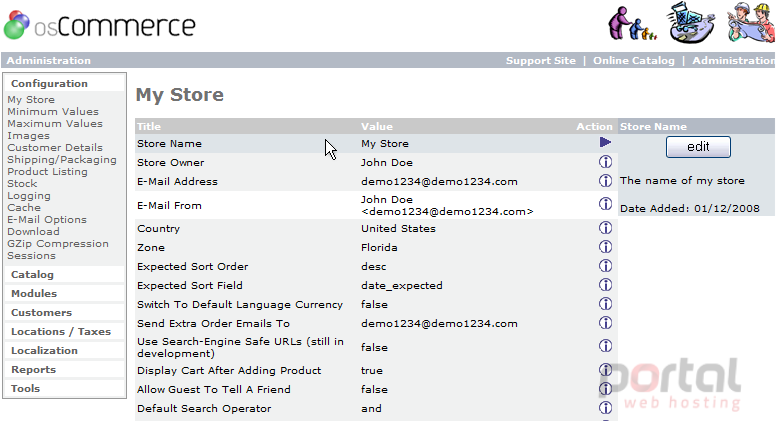The image size is (776, 422).
Task: Open the Support Site link
Action: [x=540, y=60]
